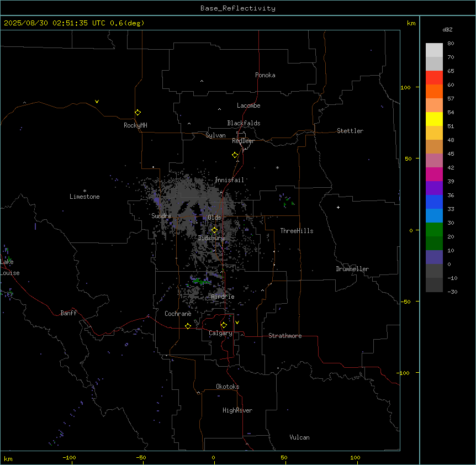Viewport: 476px width, 465px height.
Task: Click the Drumheller label
Action: click(x=352, y=269)
